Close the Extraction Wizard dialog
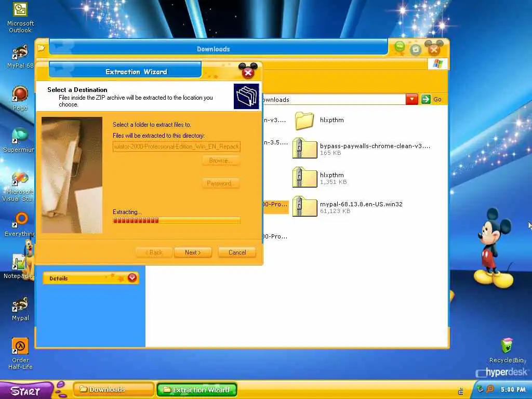Viewport: 532px width, 399px height. [x=248, y=73]
